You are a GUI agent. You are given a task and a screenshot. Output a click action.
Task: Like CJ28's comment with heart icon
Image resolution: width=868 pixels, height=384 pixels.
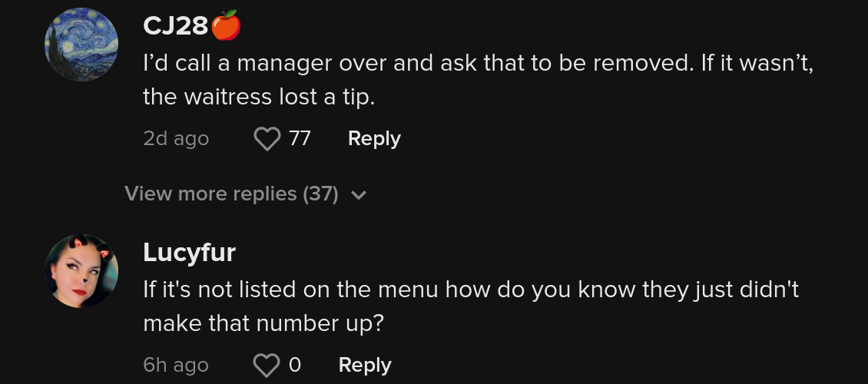(x=267, y=139)
